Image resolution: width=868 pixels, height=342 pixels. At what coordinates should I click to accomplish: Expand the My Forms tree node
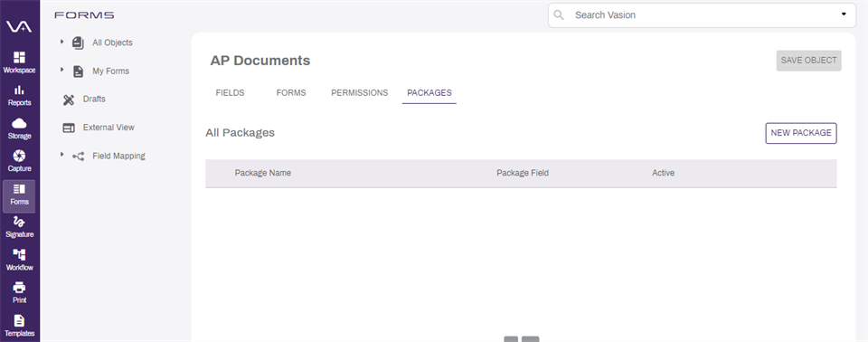(62, 71)
